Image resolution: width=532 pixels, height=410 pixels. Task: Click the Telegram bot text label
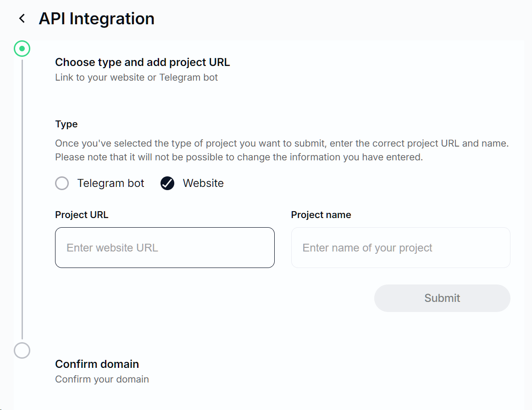(111, 184)
